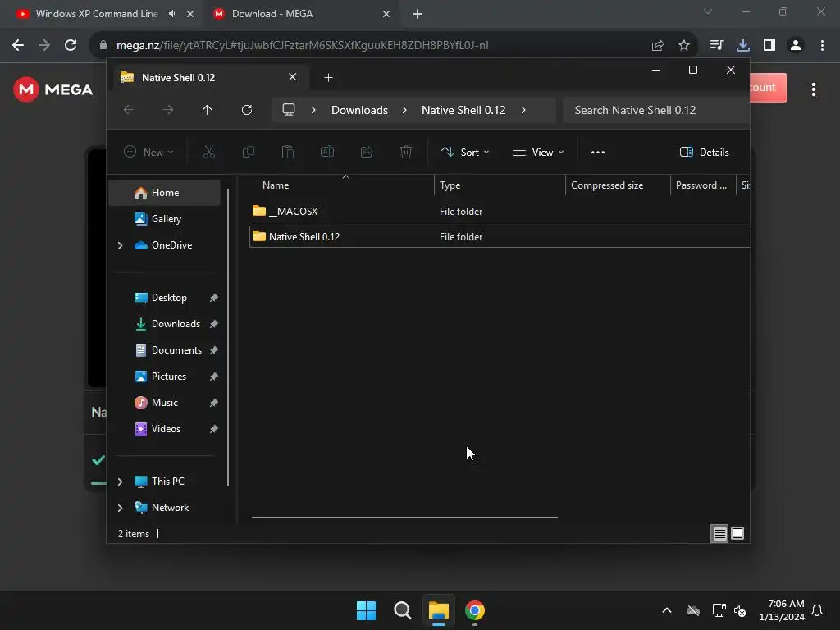The width and height of the screenshot is (840, 630).
Task: Go up one folder level in Explorer
Action: (207, 110)
